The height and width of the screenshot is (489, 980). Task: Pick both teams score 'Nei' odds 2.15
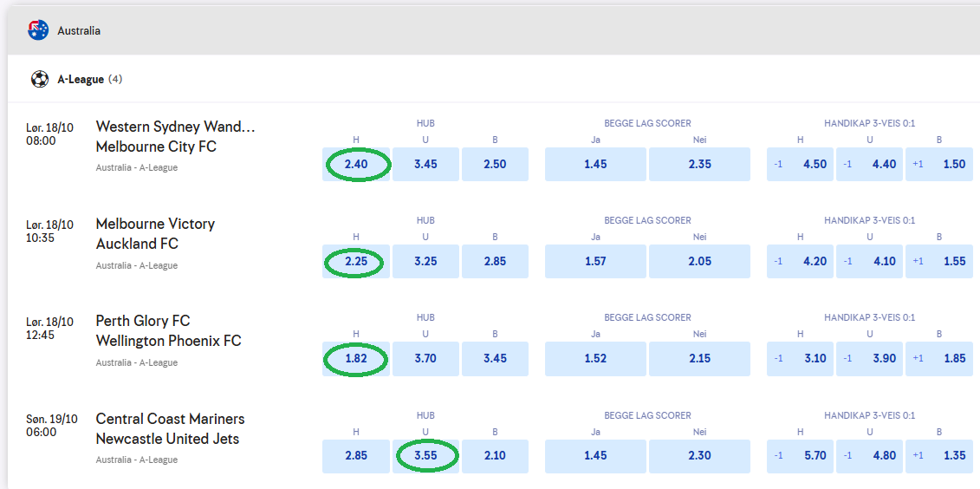pyautogui.click(x=699, y=358)
